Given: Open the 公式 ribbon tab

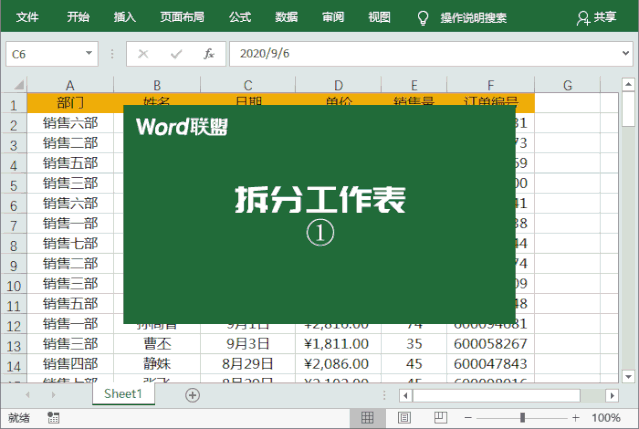Looking at the screenshot, I should pyautogui.click(x=240, y=17).
